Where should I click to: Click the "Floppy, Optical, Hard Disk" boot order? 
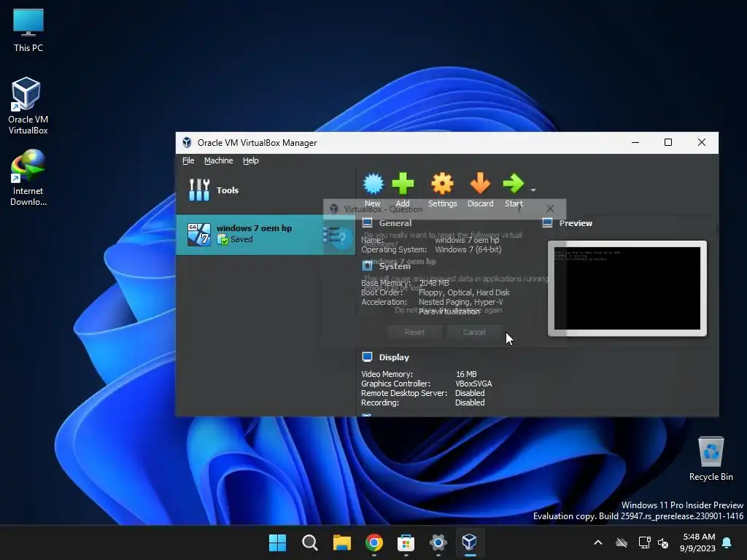[464, 292]
